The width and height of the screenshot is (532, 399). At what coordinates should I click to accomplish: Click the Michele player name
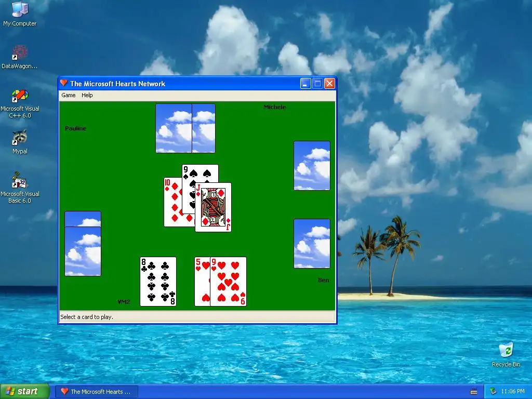tap(274, 107)
